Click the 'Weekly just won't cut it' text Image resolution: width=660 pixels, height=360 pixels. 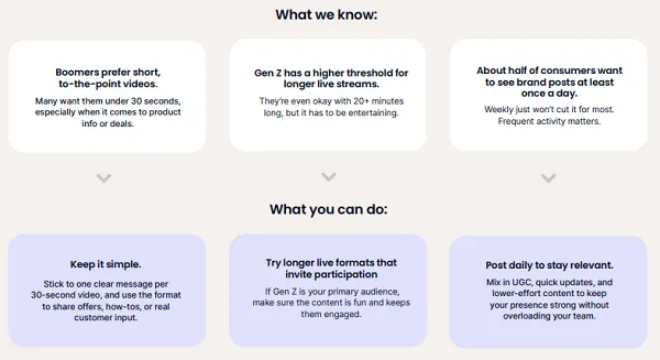[x=549, y=115]
